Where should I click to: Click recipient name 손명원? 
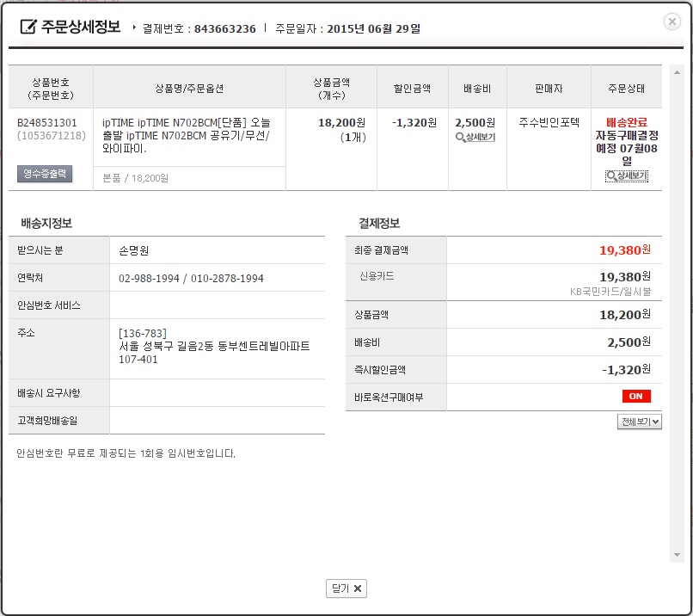click(x=134, y=250)
